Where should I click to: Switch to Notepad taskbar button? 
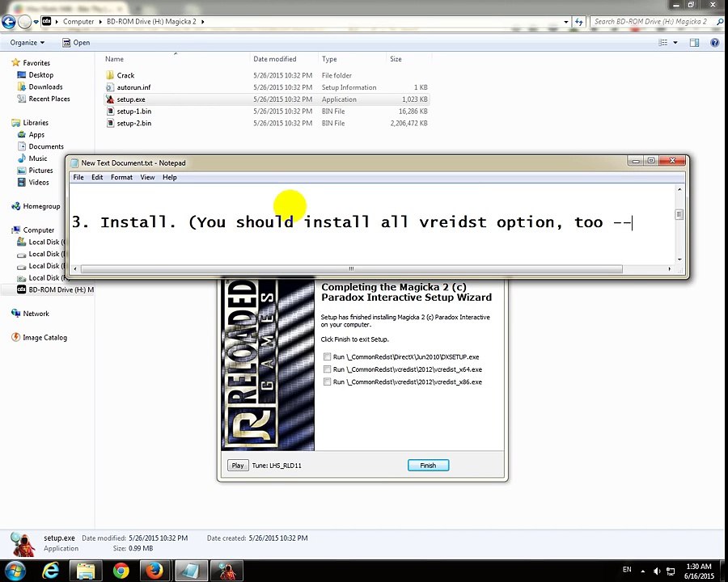[191, 571]
